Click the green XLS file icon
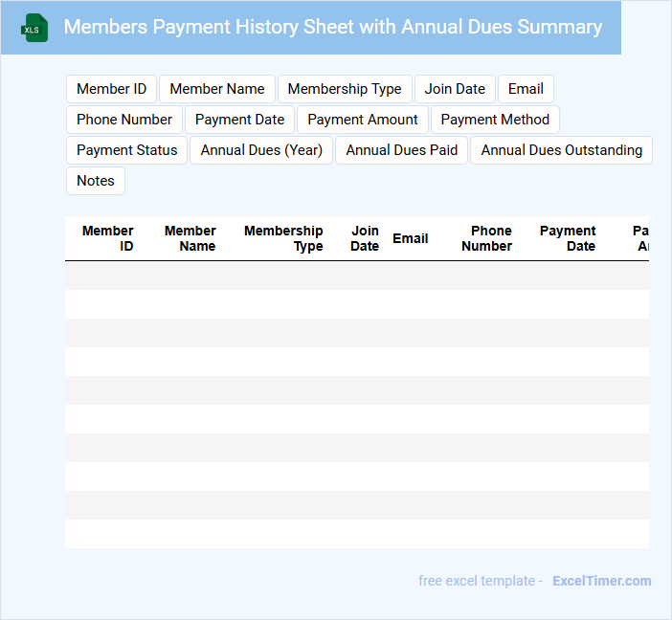This screenshot has height=620, width=672. coord(34,28)
